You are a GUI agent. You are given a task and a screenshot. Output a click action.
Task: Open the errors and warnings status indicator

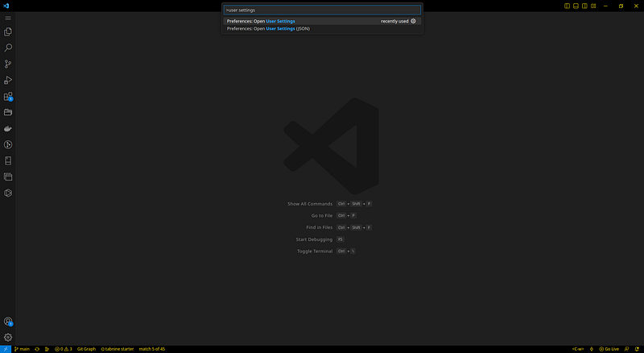[64, 349]
